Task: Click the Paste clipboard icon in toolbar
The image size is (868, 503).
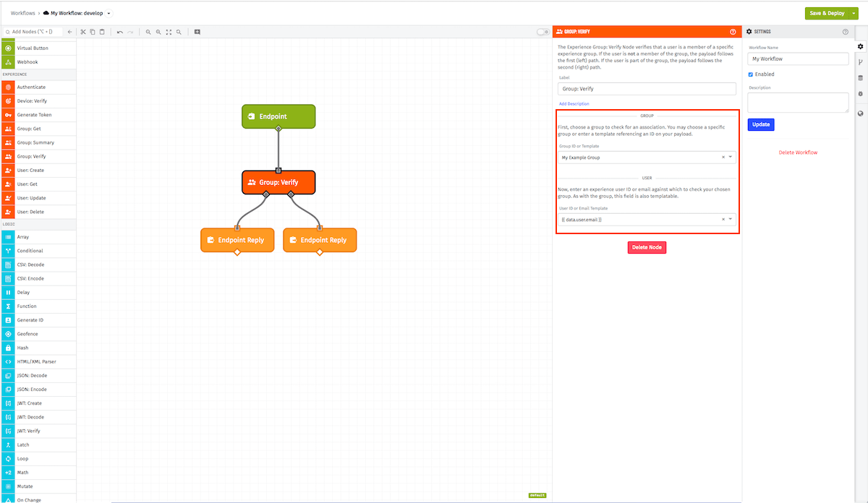Action: pos(102,32)
